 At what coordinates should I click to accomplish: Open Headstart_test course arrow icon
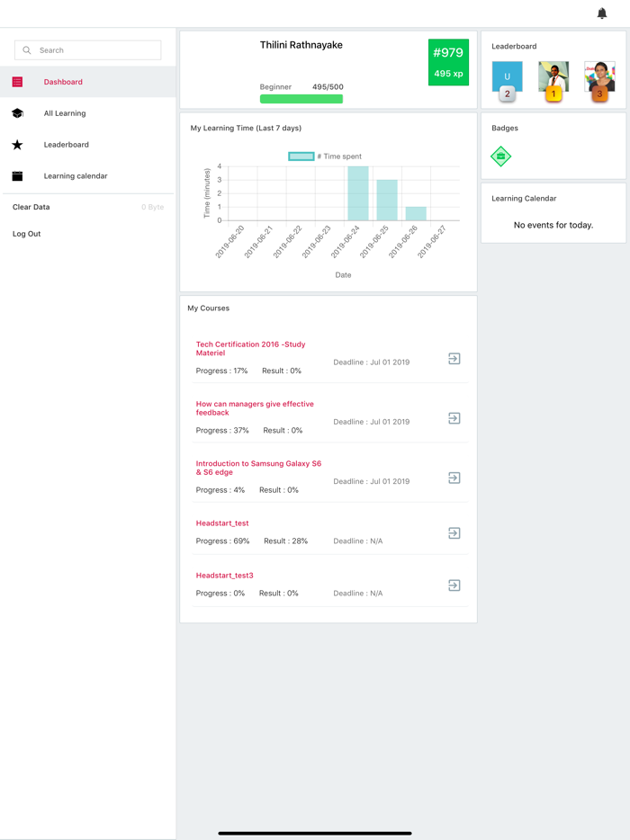tap(454, 532)
